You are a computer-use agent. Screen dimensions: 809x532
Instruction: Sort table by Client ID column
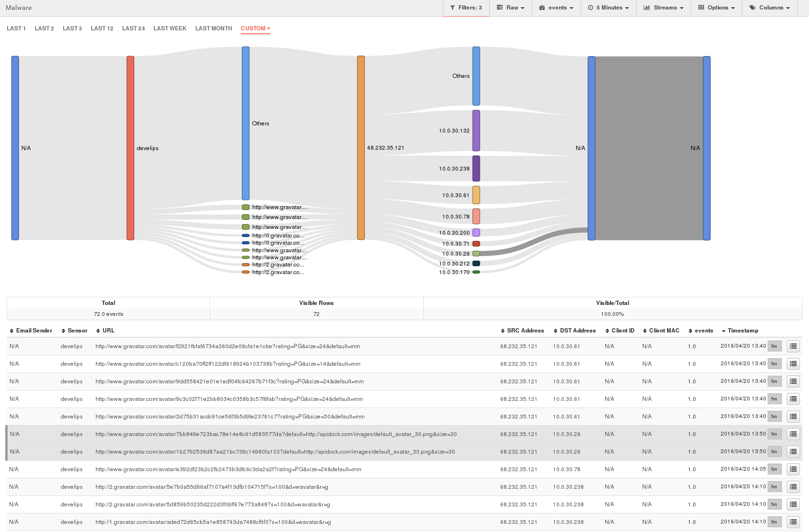619,331
